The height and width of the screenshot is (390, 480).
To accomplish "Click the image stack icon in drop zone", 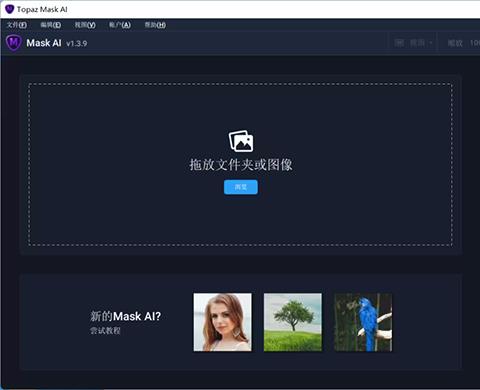I will (241, 141).
